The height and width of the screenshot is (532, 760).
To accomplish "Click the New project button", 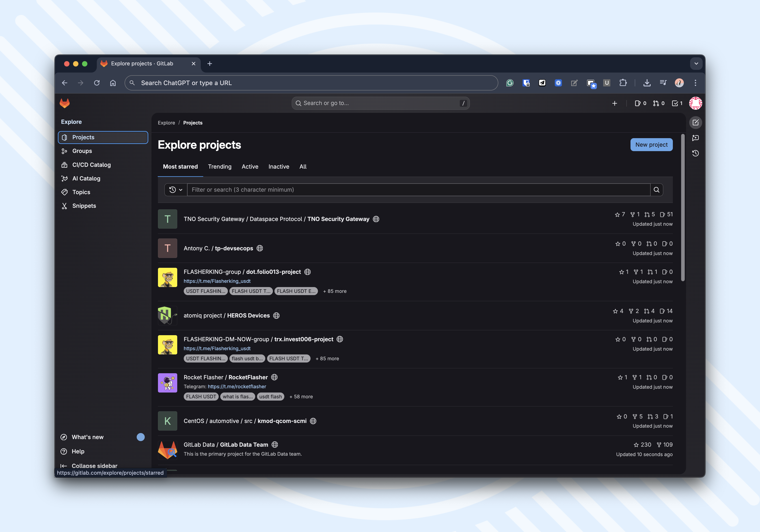I will 651,145.
